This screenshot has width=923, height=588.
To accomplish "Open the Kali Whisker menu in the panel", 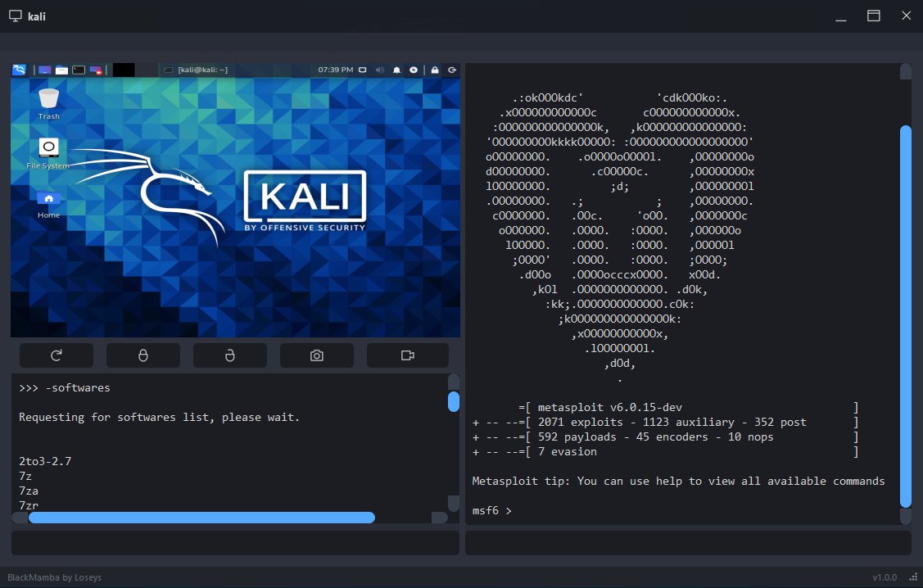I will point(19,70).
